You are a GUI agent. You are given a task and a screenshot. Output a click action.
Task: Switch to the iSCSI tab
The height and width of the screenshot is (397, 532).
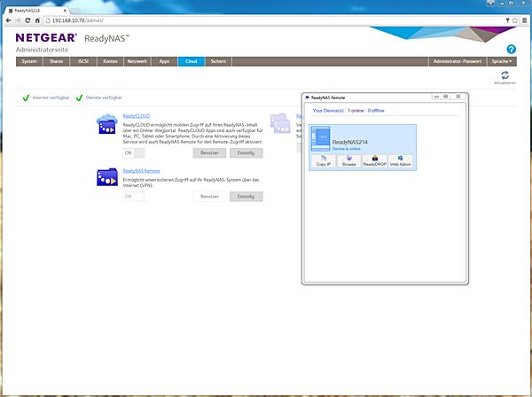click(x=83, y=61)
